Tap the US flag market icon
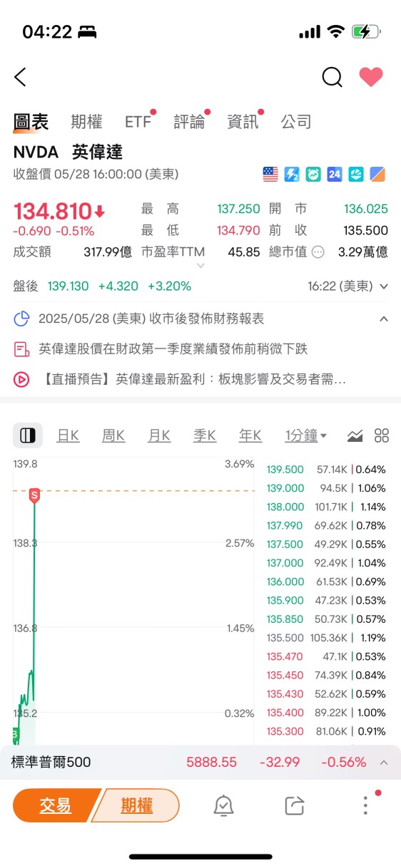 pyautogui.click(x=270, y=174)
